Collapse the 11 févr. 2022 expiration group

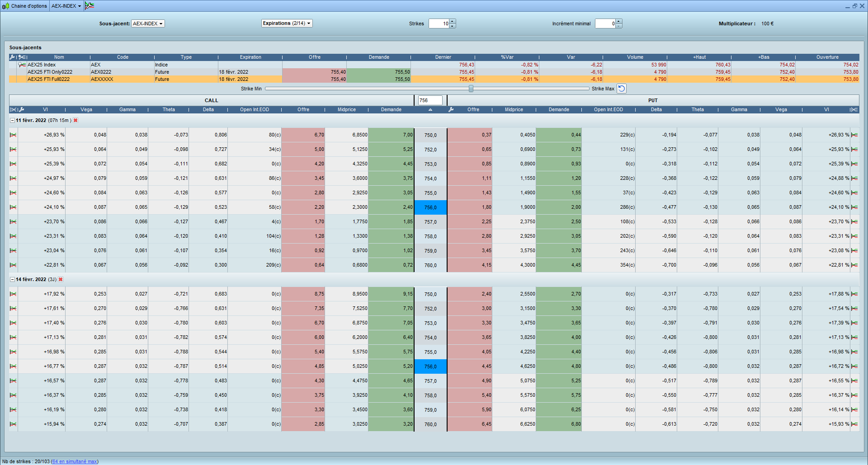point(12,121)
